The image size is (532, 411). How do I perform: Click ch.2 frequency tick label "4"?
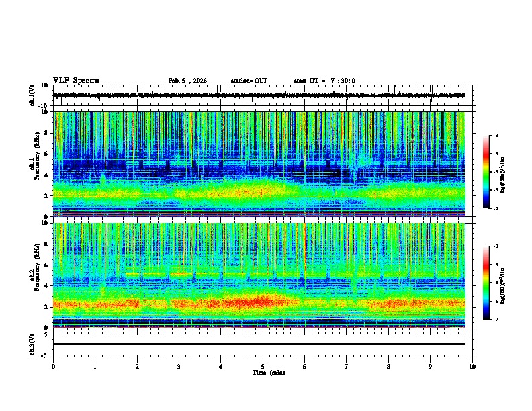point(47,286)
